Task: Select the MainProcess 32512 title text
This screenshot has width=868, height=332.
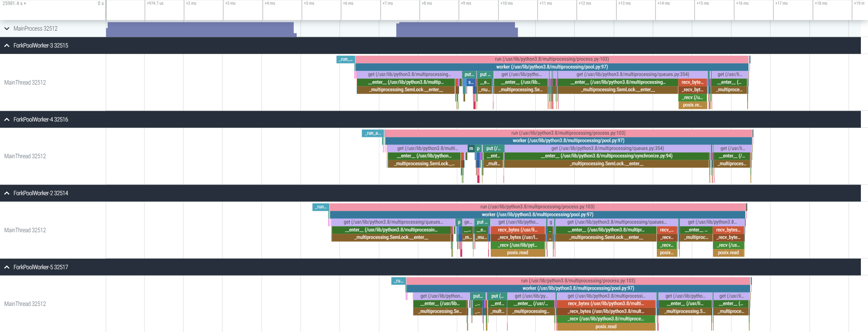Action: click(36, 29)
